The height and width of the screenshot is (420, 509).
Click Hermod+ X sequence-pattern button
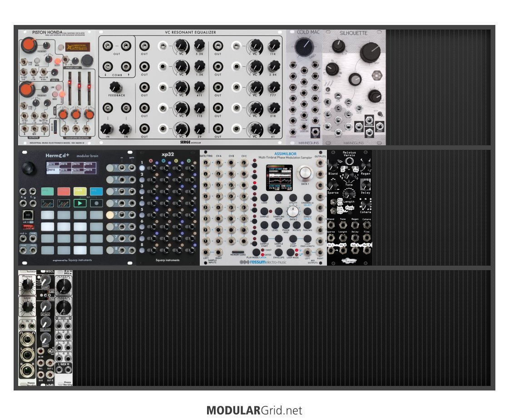[47, 203]
